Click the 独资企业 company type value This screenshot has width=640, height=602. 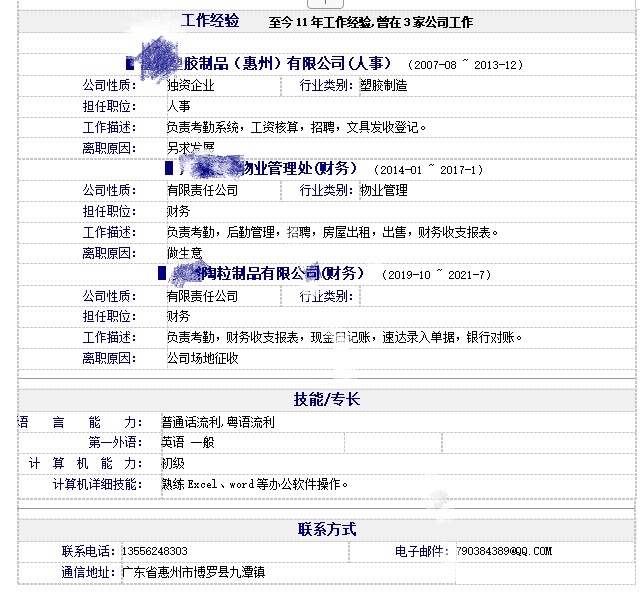coord(191,85)
